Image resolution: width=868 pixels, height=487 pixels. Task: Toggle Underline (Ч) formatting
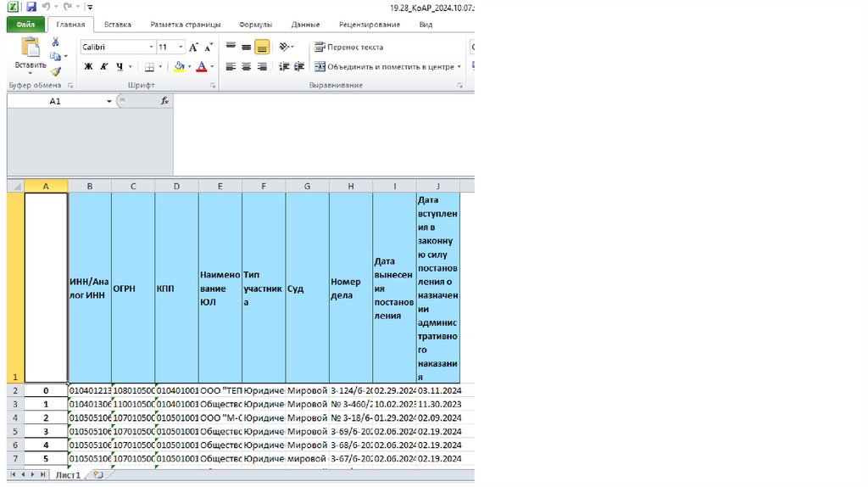(x=120, y=67)
